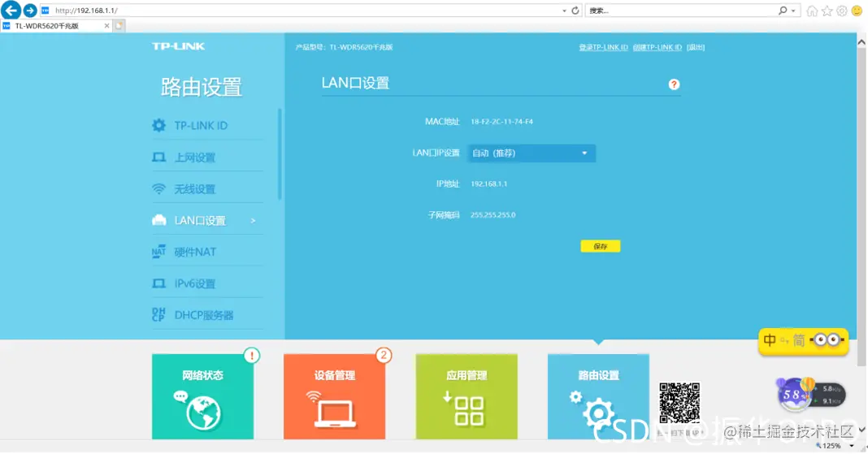Click the QR code image
The image size is (868, 454).
click(x=679, y=403)
